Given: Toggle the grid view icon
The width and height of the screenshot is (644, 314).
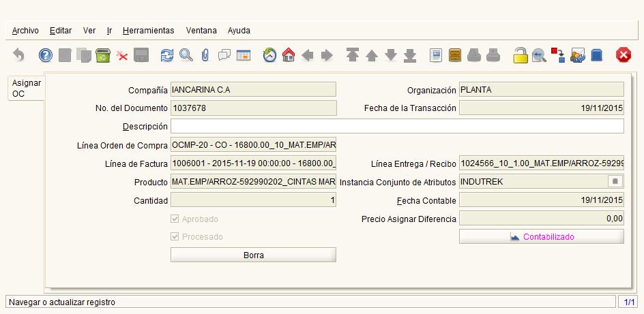Looking at the screenshot, I should [244, 55].
